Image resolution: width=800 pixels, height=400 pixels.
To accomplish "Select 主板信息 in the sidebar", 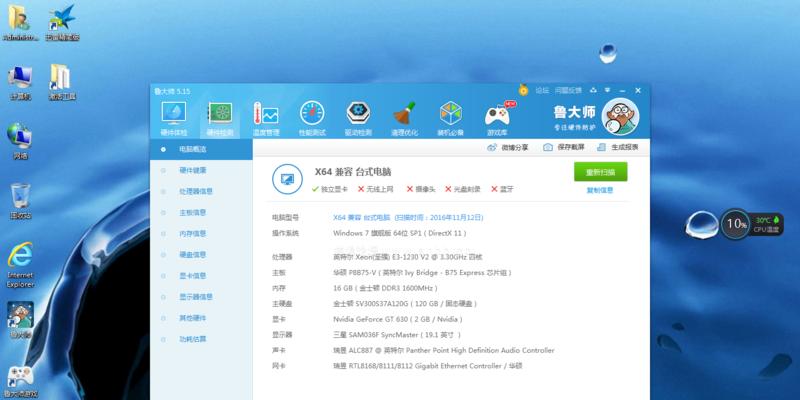I will point(201,213).
